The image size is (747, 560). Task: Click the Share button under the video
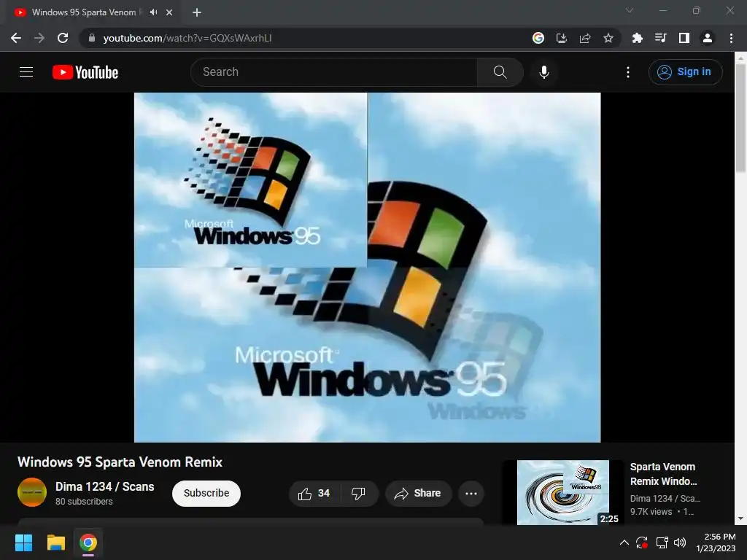coord(418,494)
